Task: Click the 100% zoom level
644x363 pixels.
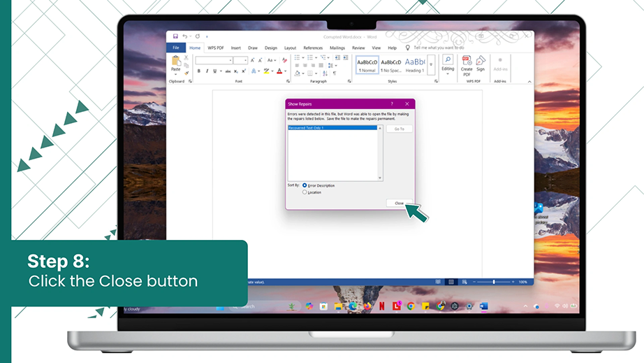Action: [523, 282]
